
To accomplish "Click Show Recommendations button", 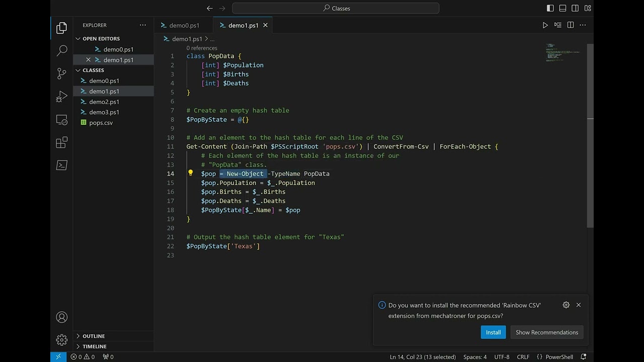I will tap(547, 332).
